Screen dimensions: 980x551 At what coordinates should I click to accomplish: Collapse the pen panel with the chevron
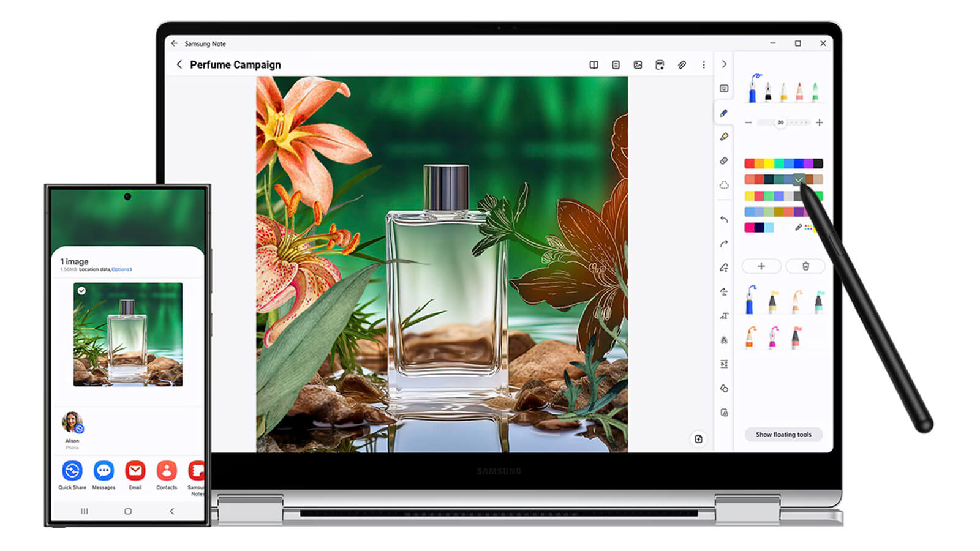point(724,64)
